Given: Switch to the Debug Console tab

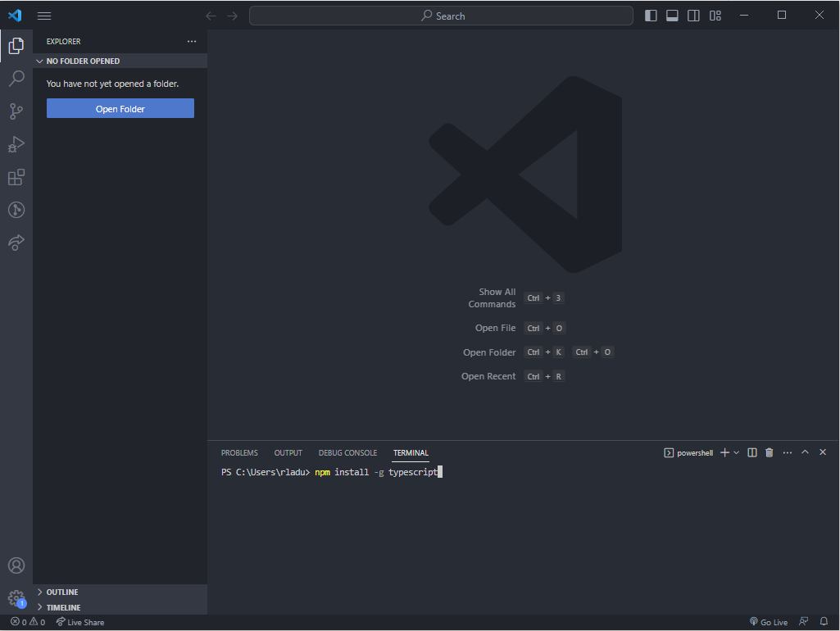Looking at the screenshot, I should (347, 453).
